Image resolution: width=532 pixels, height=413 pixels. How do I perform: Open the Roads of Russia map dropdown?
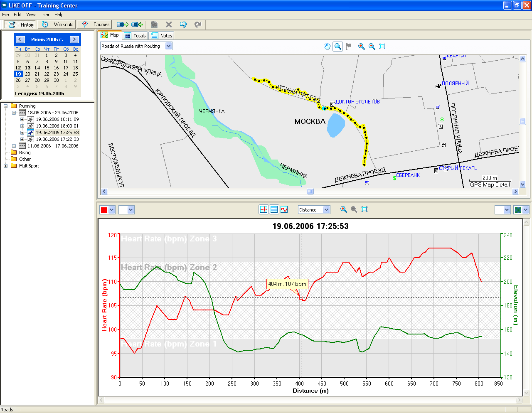click(x=168, y=46)
